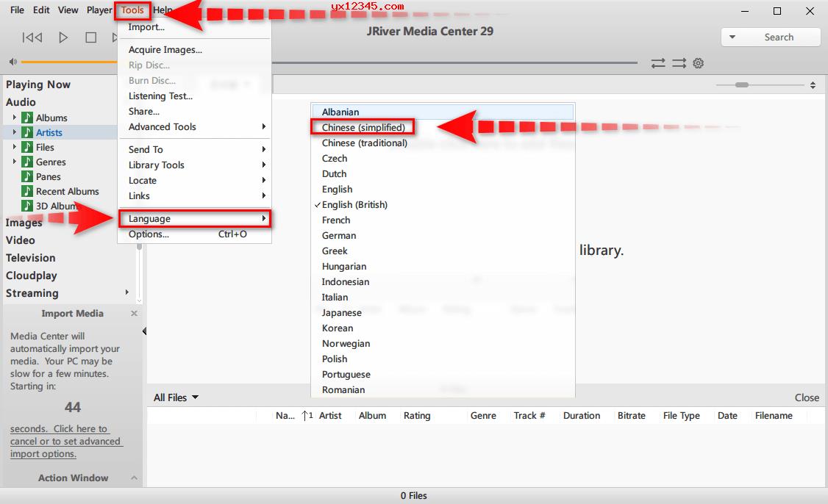The image size is (828, 504).
Task: Click the Albums music note icon
Action: click(27, 117)
